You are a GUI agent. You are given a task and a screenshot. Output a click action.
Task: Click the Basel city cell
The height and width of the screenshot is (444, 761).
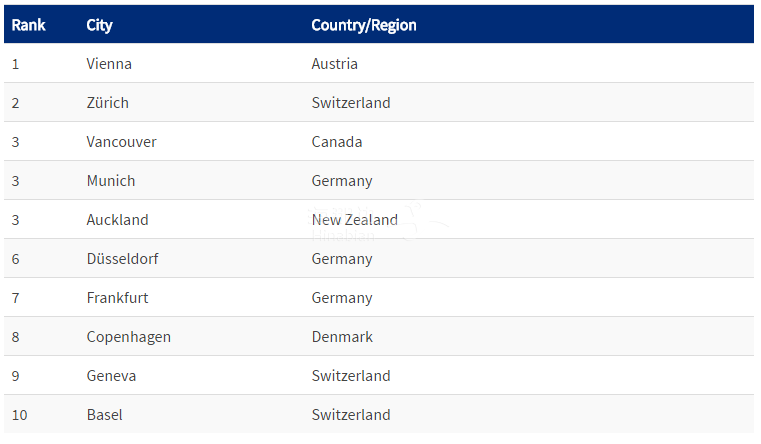[105, 415]
